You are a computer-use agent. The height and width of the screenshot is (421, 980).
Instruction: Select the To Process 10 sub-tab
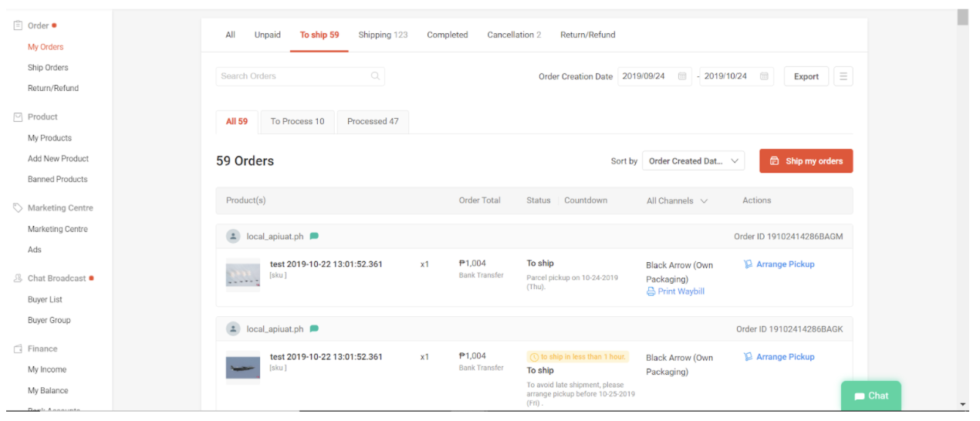point(297,121)
